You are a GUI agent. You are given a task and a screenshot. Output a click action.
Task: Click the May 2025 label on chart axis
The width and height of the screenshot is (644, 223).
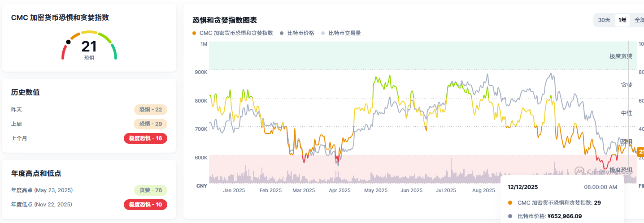[375, 190]
